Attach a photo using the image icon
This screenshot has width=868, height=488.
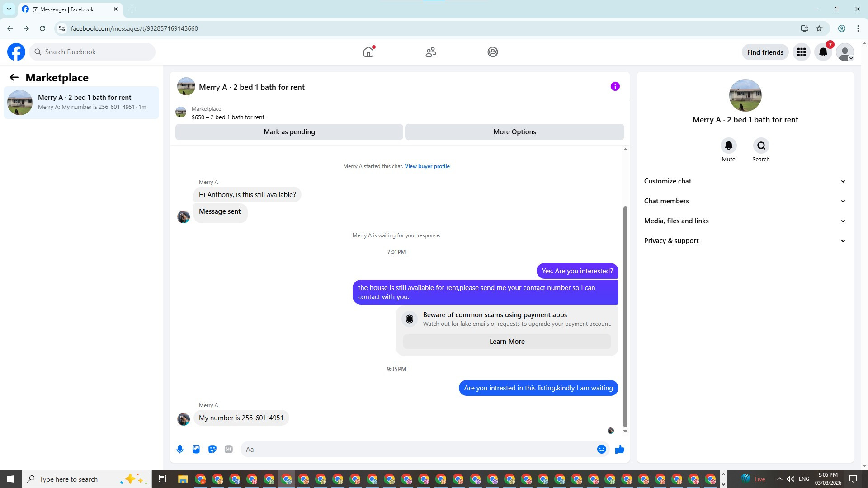coord(196,449)
